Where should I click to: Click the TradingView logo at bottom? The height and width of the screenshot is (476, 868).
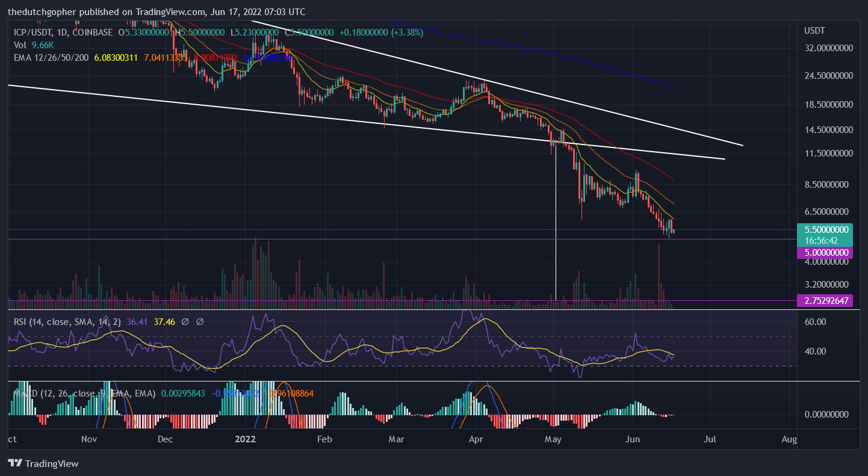(x=43, y=463)
